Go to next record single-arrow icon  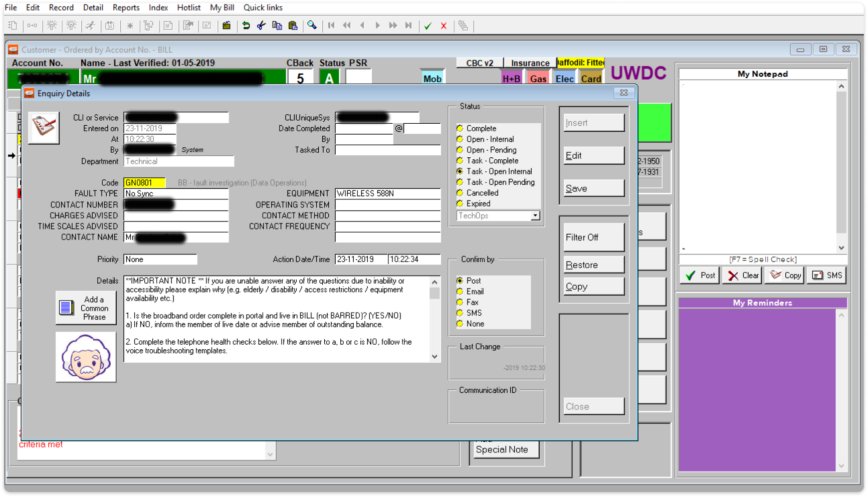[x=377, y=26]
